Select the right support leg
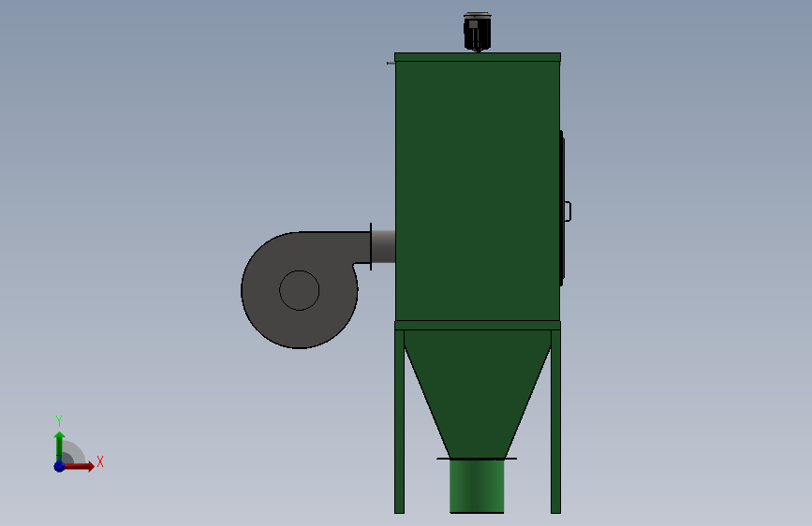Screen dimensions: 812x526 (x=555, y=421)
